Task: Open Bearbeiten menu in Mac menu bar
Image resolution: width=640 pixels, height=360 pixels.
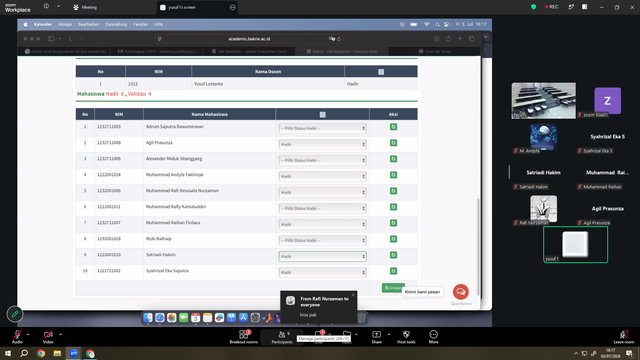Action: (x=89, y=24)
